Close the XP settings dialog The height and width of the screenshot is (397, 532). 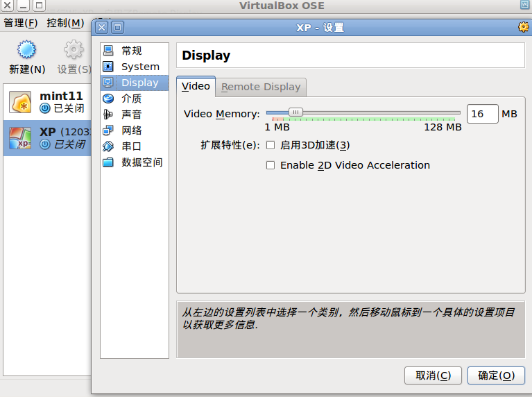click(x=101, y=27)
